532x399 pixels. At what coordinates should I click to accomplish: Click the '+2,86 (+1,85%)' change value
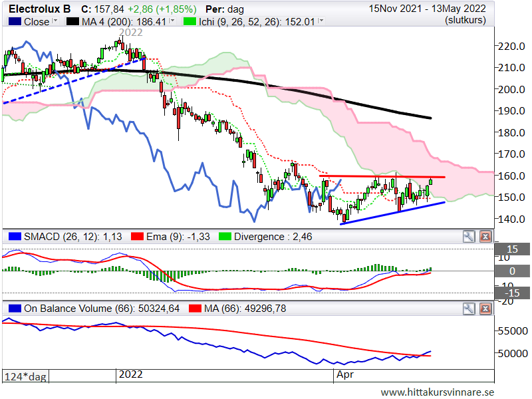pyautogui.click(x=162, y=9)
